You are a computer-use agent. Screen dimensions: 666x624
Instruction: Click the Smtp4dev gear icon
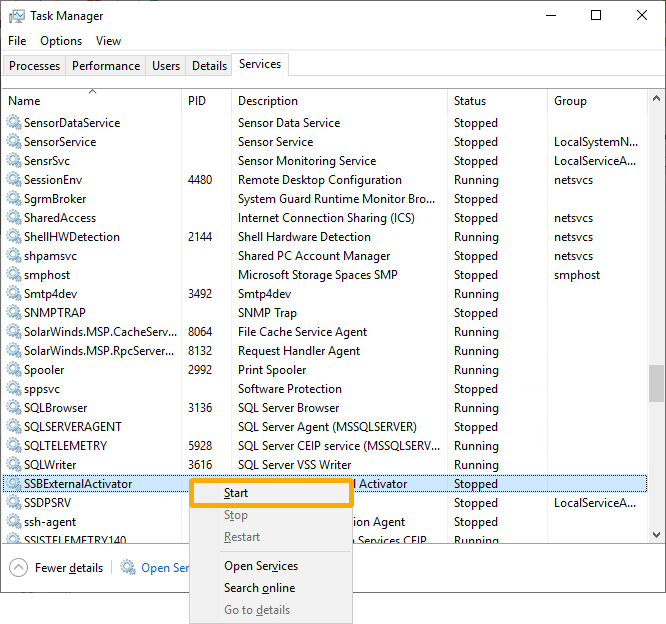click(14, 293)
